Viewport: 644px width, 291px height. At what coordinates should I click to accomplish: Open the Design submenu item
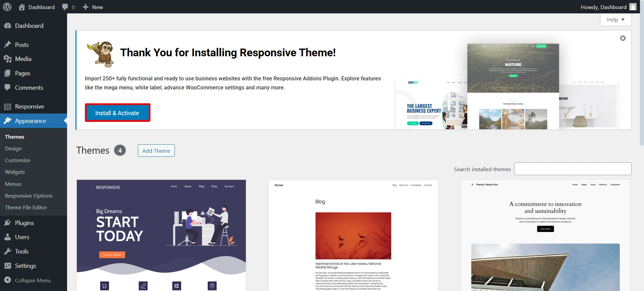[x=13, y=148]
